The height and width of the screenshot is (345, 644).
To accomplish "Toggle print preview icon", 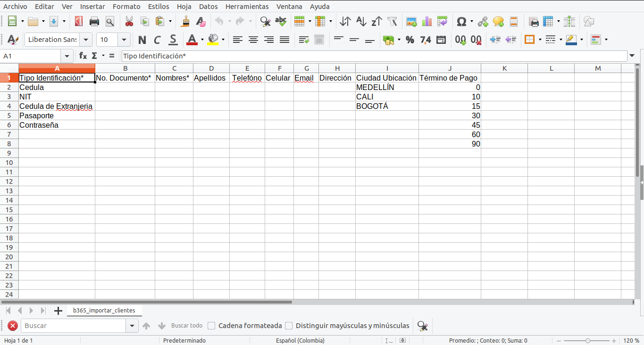I will (110, 21).
